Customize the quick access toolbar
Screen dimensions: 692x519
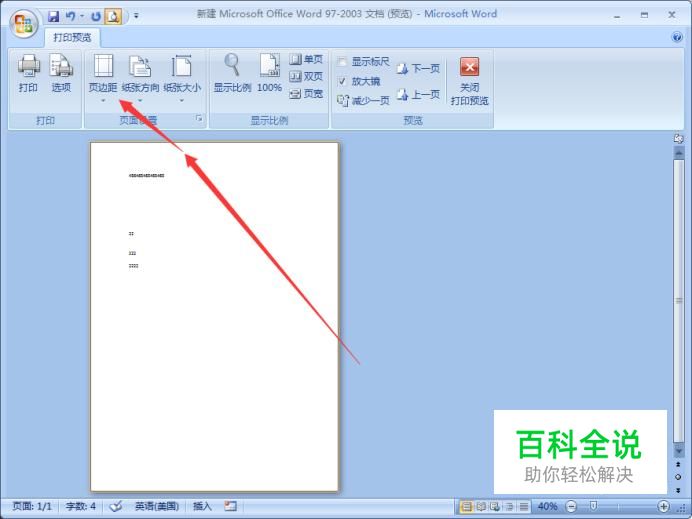click(136, 16)
